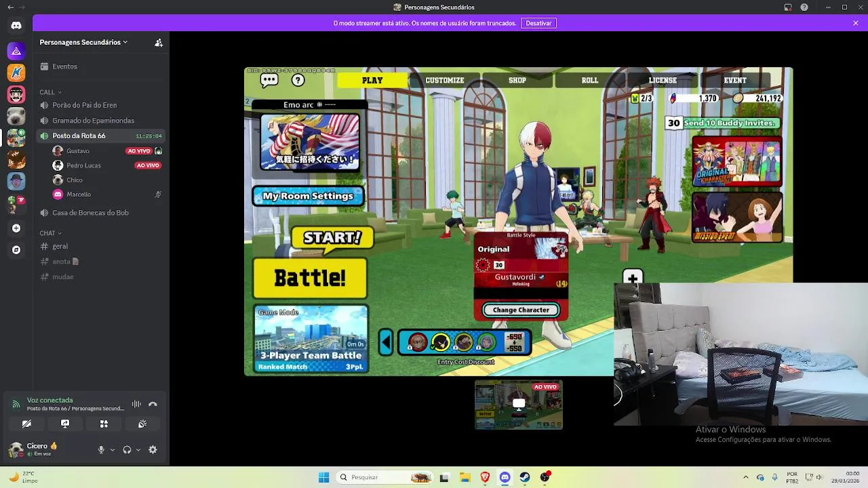Select SHOP tab in streamed game
This screenshot has width=868, height=488.
[x=517, y=80]
